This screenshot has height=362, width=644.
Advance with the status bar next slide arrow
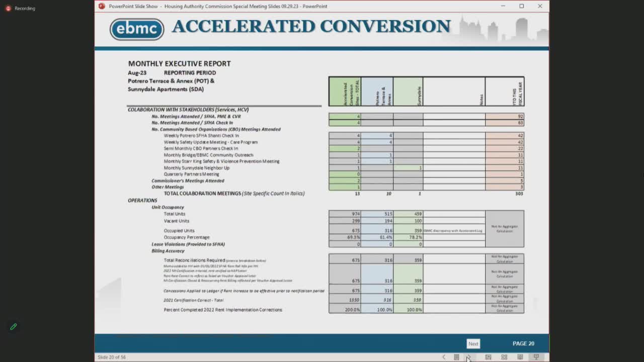point(468,357)
